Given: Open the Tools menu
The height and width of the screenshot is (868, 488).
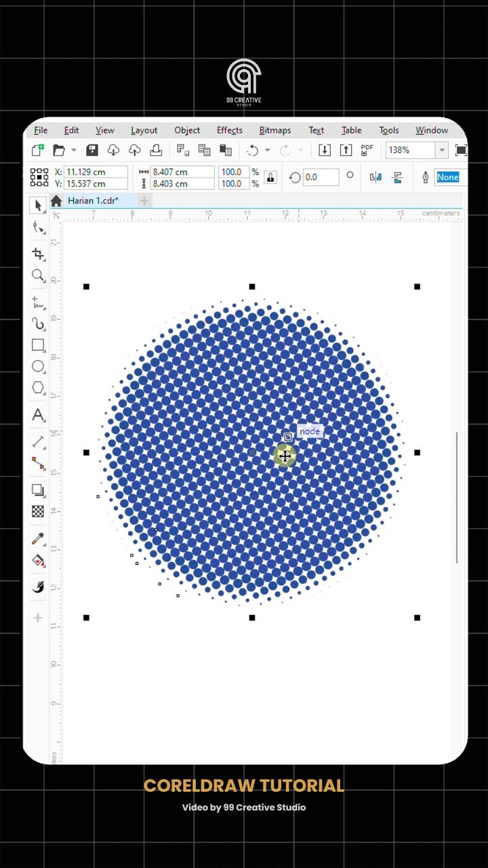Looking at the screenshot, I should 389,130.
